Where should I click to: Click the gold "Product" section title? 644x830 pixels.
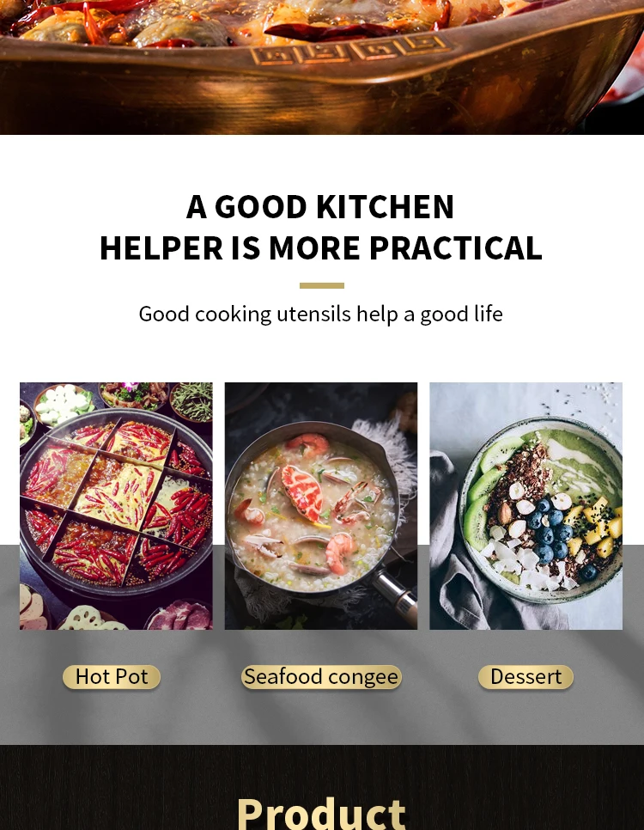(322, 813)
